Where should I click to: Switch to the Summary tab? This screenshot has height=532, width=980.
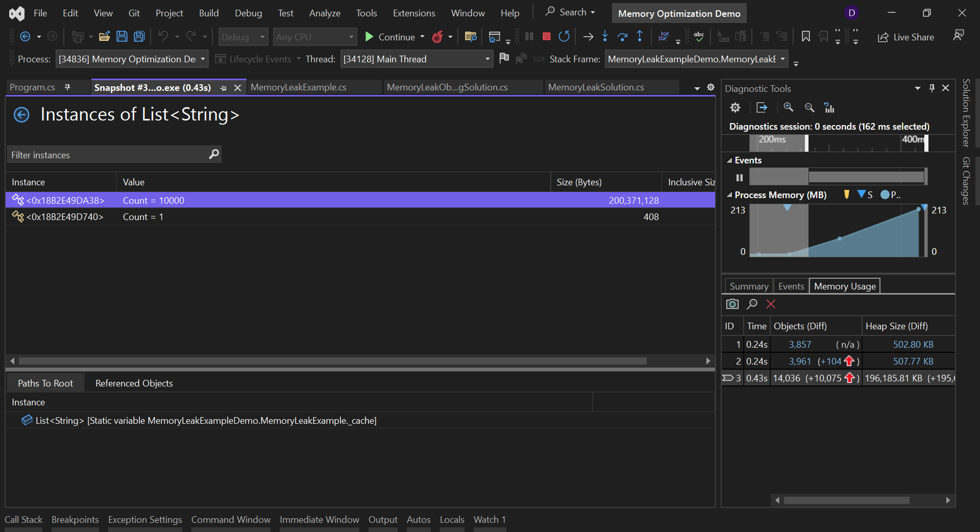click(748, 286)
